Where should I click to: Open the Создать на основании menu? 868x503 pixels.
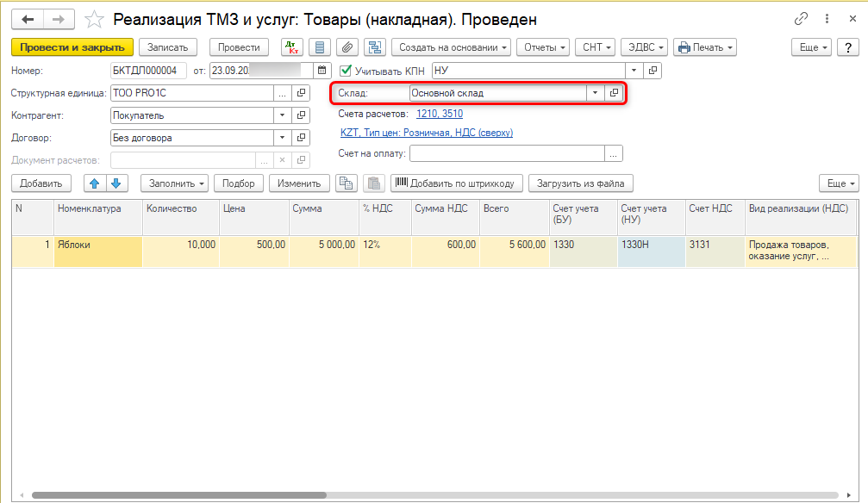[451, 47]
